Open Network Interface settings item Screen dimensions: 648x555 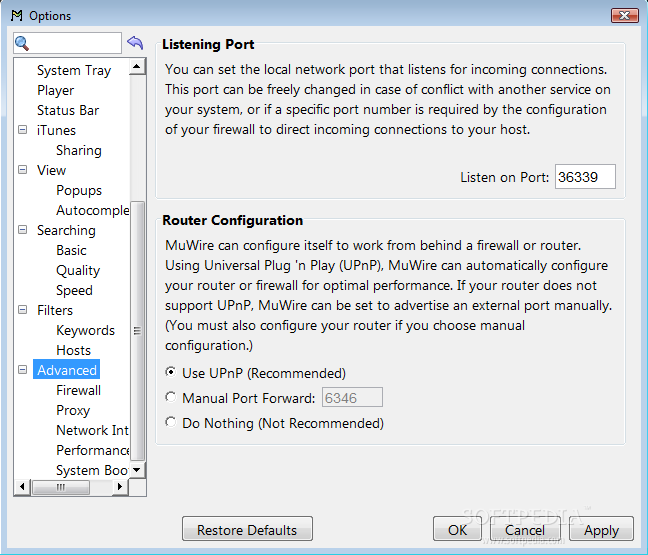(93, 431)
